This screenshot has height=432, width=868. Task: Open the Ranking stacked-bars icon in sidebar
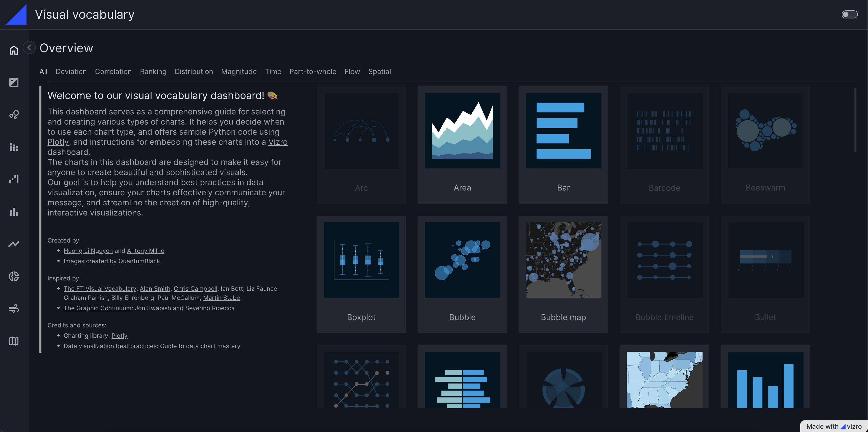point(14,147)
